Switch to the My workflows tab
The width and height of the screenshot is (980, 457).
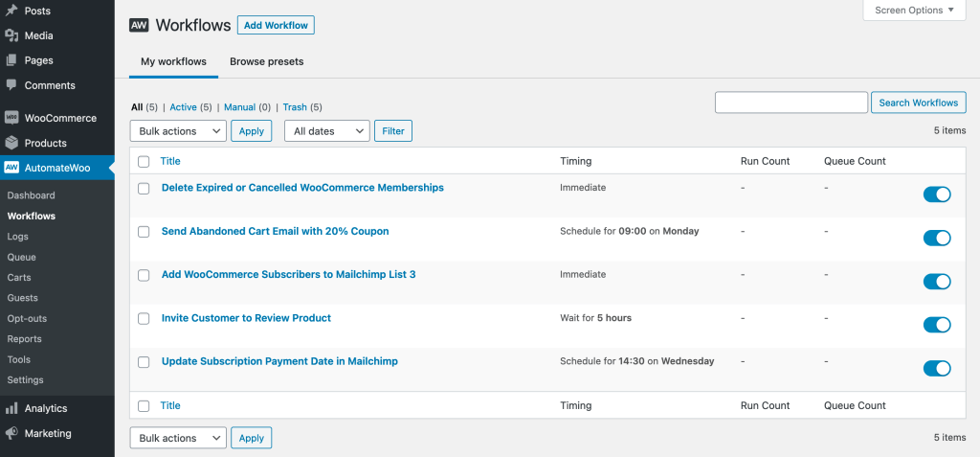pos(174,61)
